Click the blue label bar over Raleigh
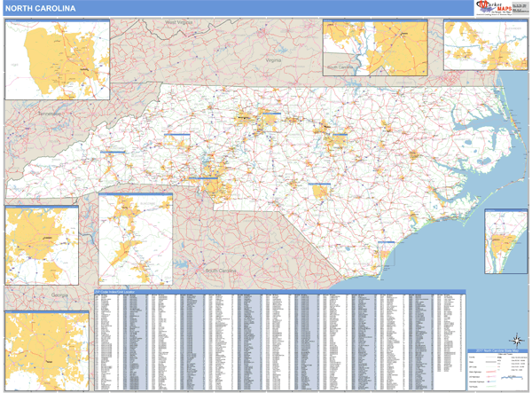This screenshot has width=532, height=393. click(x=336, y=133)
